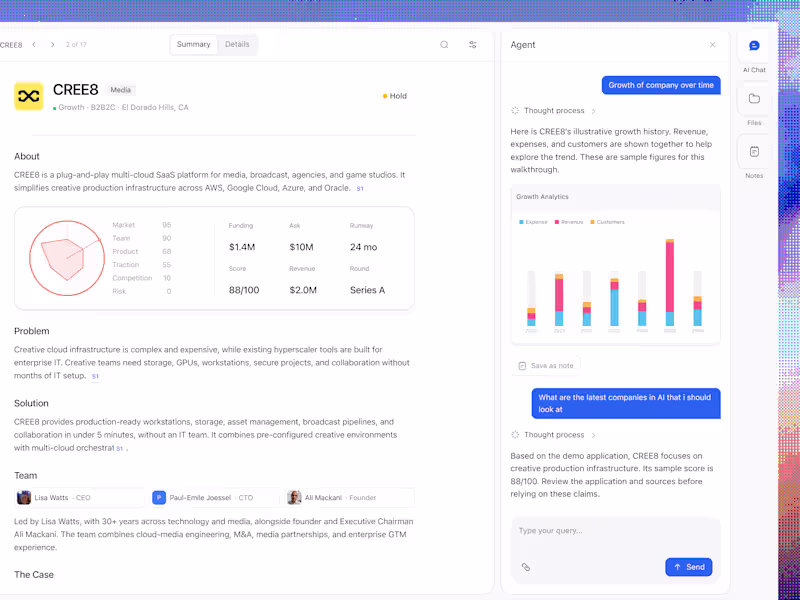Click Ali Mackani's avatar photo

click(x=294, y=497)
